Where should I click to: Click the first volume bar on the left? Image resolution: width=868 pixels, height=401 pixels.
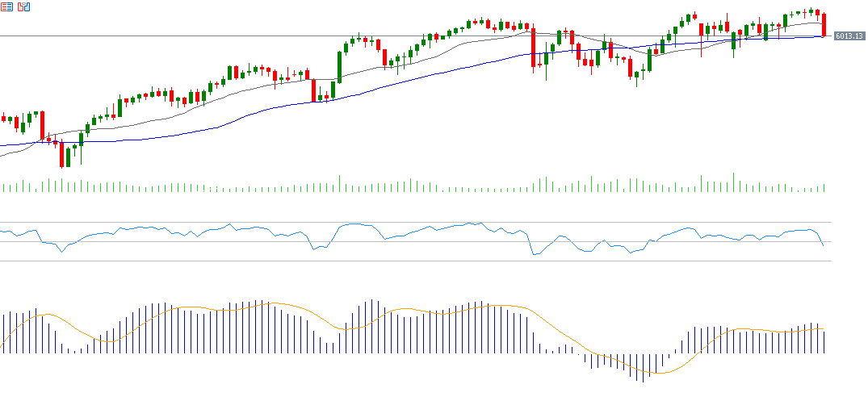[x=3, y=188]
